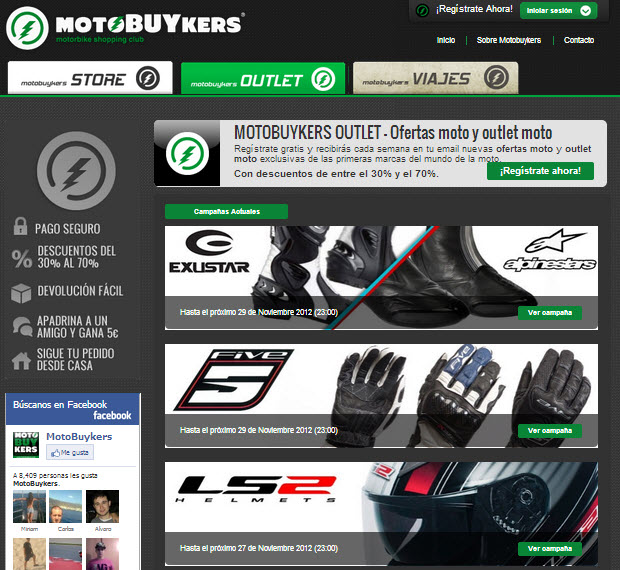Screen dimensions: 620x570
Task: Switch to the motobuykers VIAJES tab
Action: [435, 78]
